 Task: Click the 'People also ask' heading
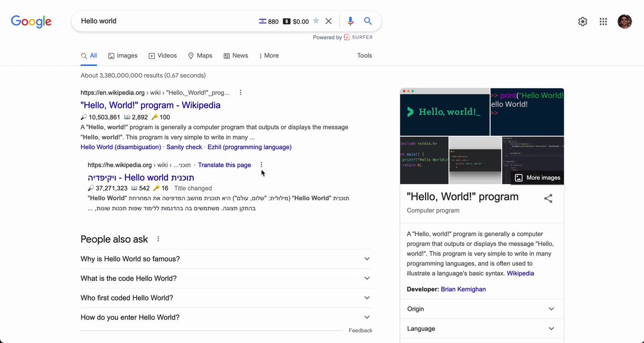[x=114, y=239]
